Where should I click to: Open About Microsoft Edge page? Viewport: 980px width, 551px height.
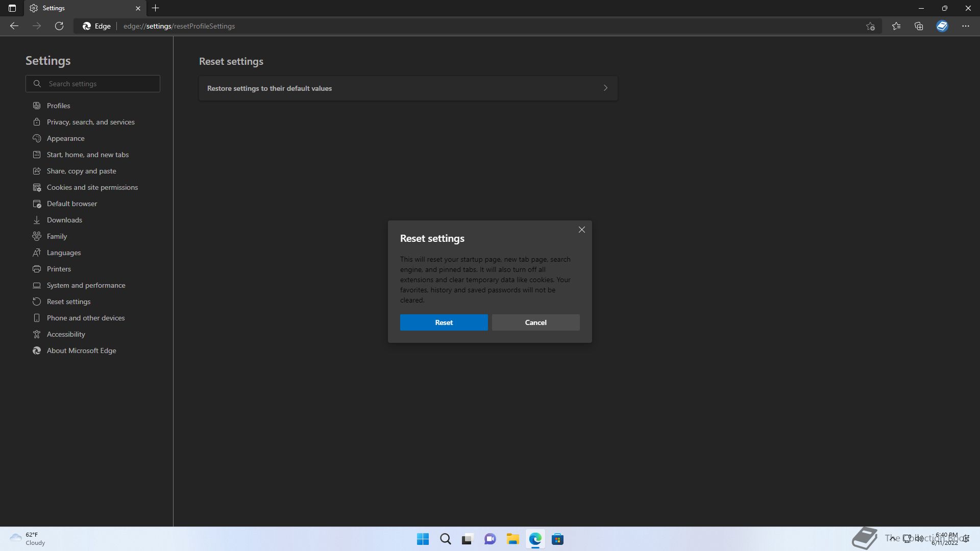[81, 350]
